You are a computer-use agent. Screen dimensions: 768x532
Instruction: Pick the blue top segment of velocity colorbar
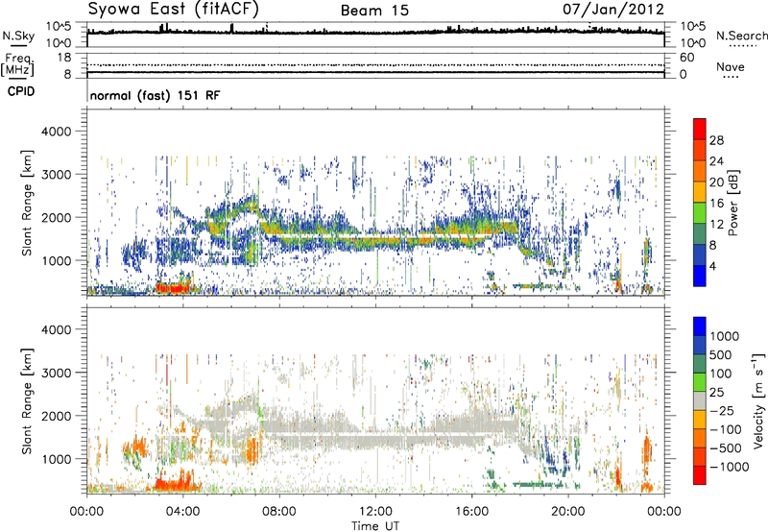coord(700,326)
